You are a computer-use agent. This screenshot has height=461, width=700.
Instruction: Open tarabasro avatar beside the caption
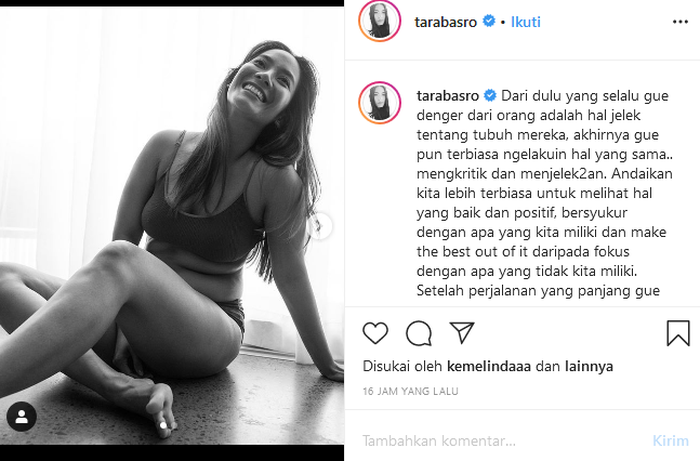click(379, 102)
